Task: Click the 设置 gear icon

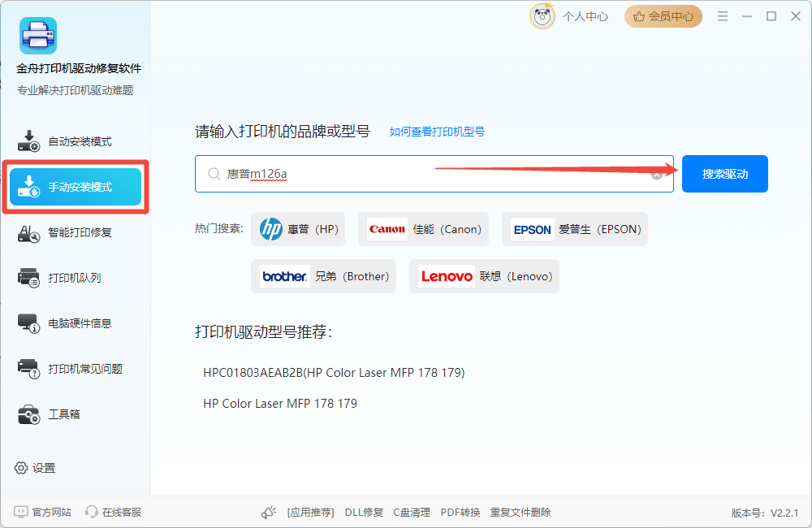Action: point(21,468)
